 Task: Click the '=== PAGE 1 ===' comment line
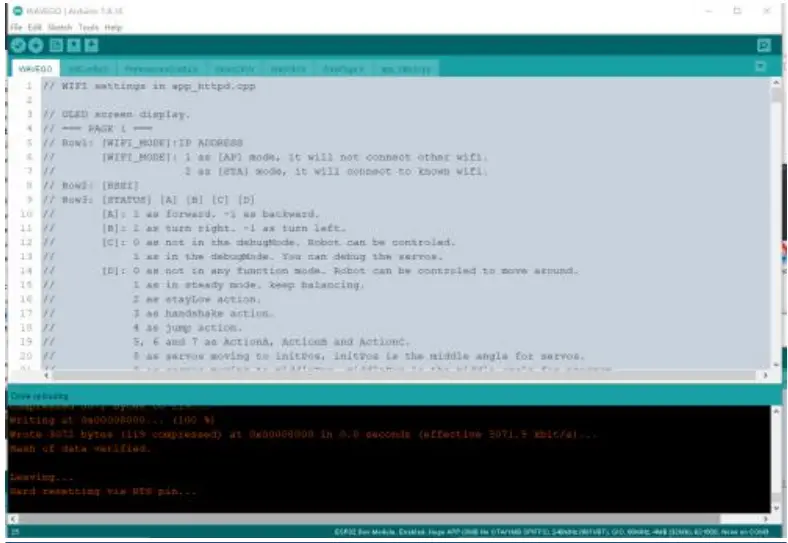(97, 129)
